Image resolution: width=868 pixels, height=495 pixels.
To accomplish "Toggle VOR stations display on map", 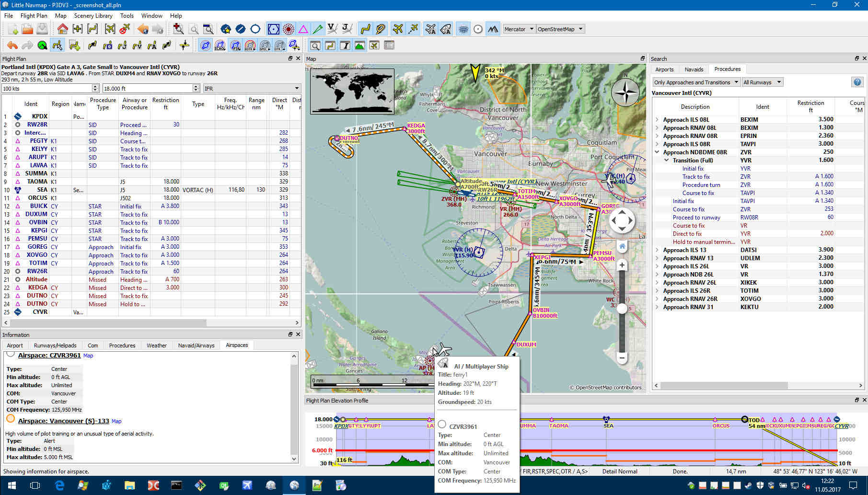I will 273,29.
